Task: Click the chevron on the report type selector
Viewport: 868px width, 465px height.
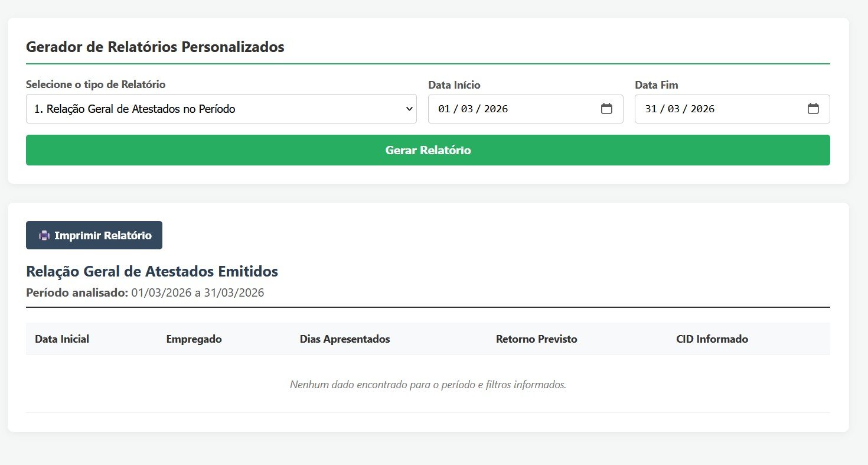Action: (x=410, y=109)
